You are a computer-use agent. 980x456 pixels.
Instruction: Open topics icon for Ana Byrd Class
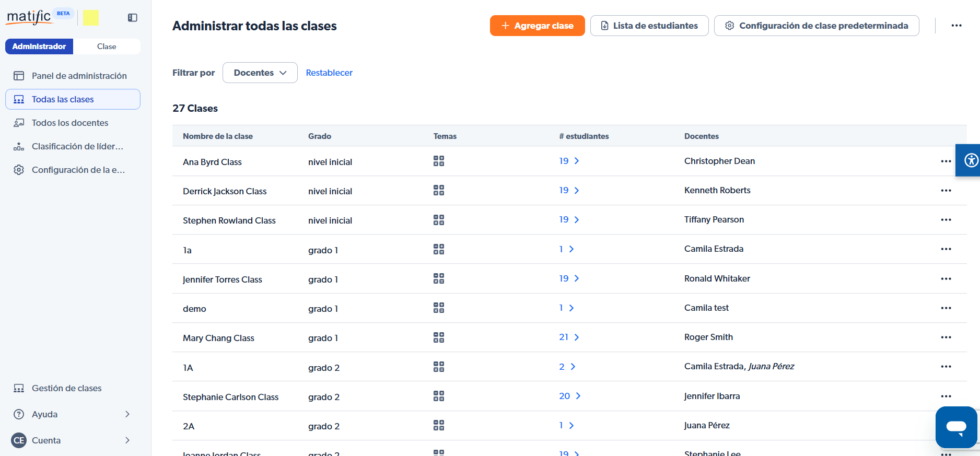(438, 161)
